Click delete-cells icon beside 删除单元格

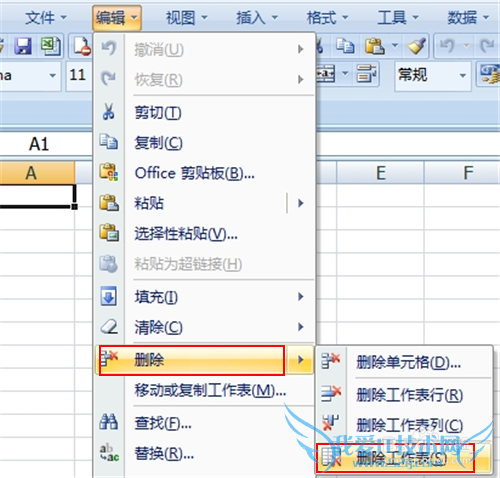(331, 361)
